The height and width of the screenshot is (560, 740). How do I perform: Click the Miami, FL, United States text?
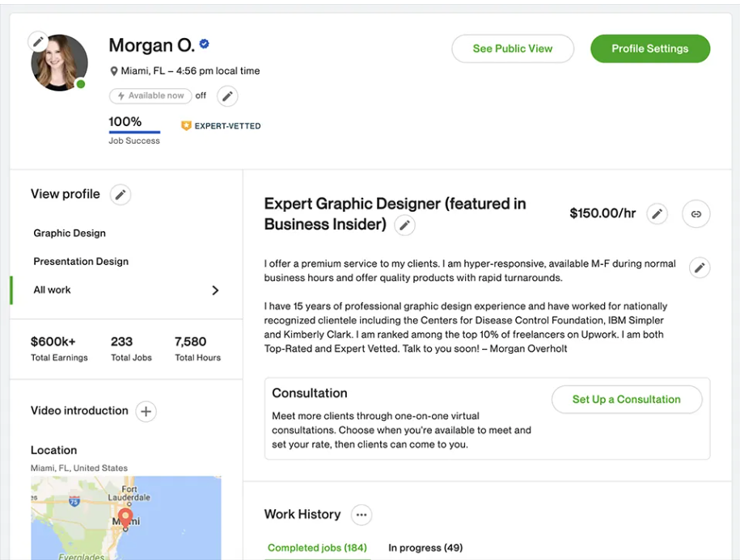(79, 468)
